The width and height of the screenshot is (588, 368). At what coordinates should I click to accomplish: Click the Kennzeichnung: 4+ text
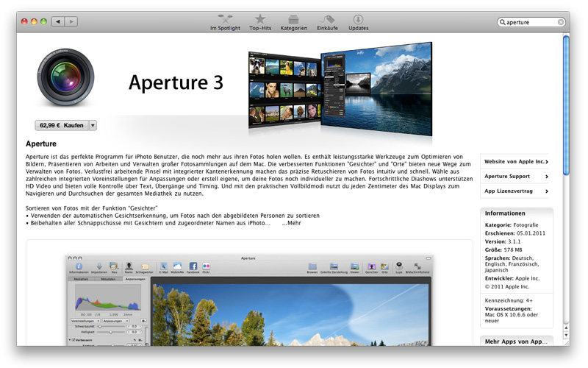509,300
